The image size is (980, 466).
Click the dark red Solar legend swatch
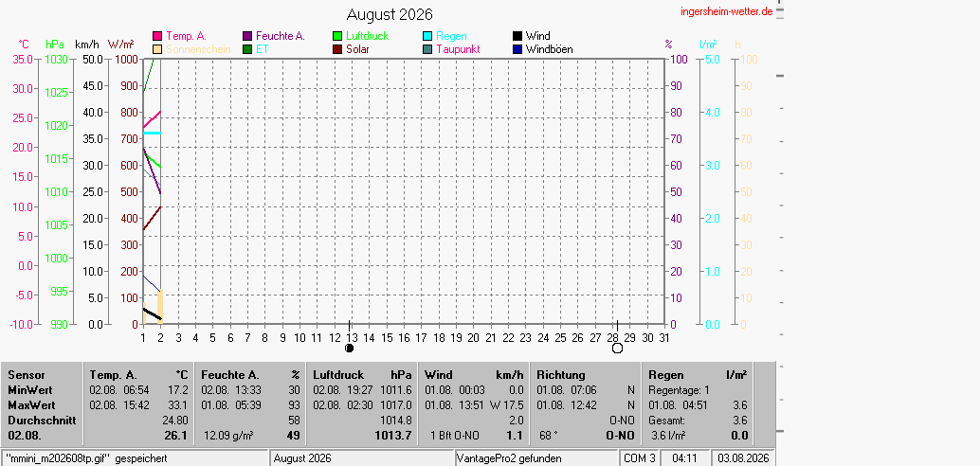tap(337, 48)
